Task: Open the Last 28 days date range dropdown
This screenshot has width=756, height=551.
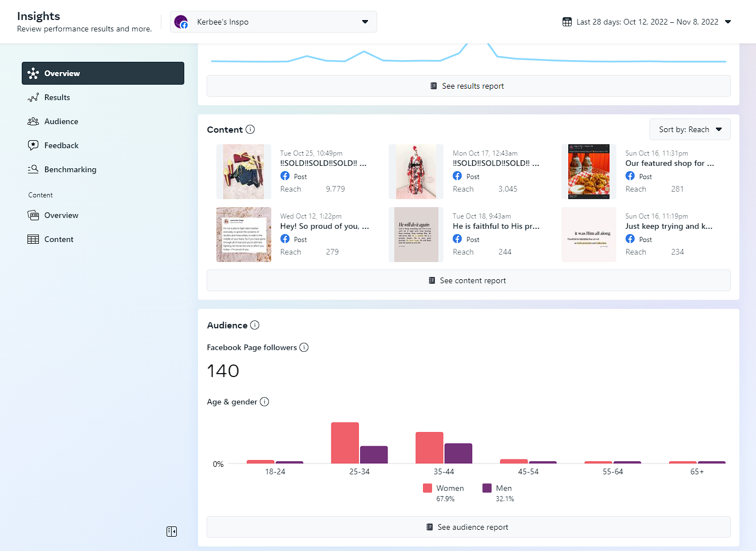Action: click(647, 22)
